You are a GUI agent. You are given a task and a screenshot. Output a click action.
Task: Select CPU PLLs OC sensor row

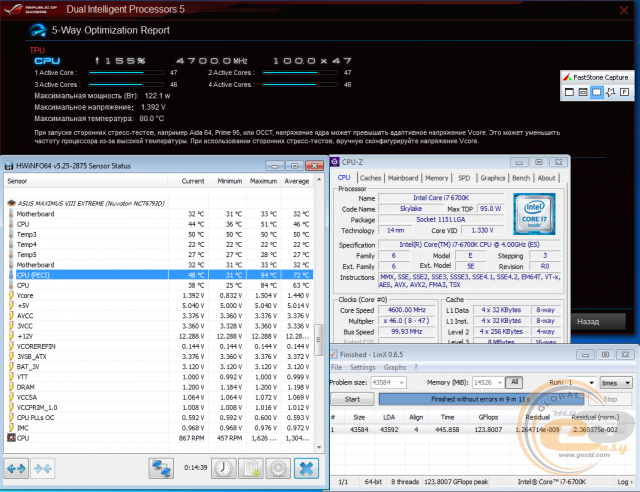point(159,417)
